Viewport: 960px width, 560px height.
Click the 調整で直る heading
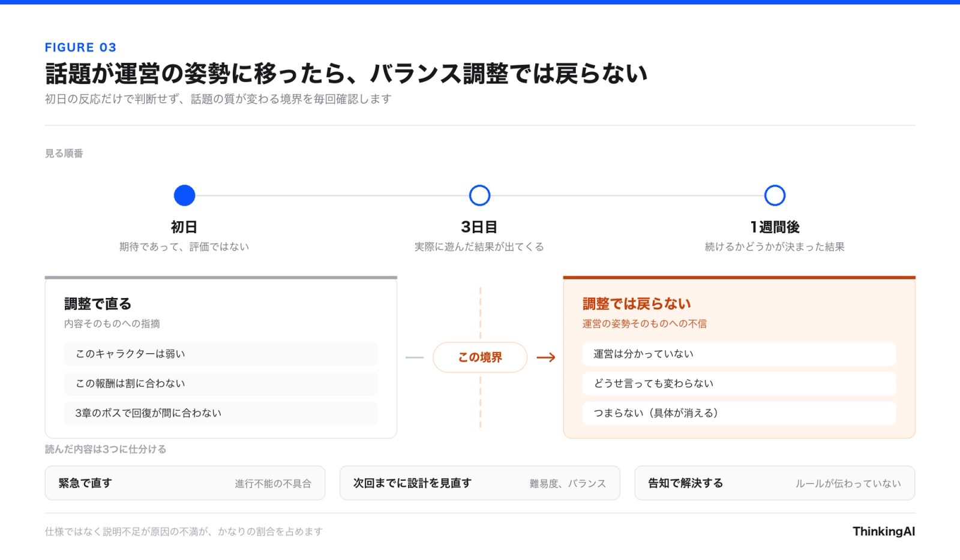click(98, 304)
